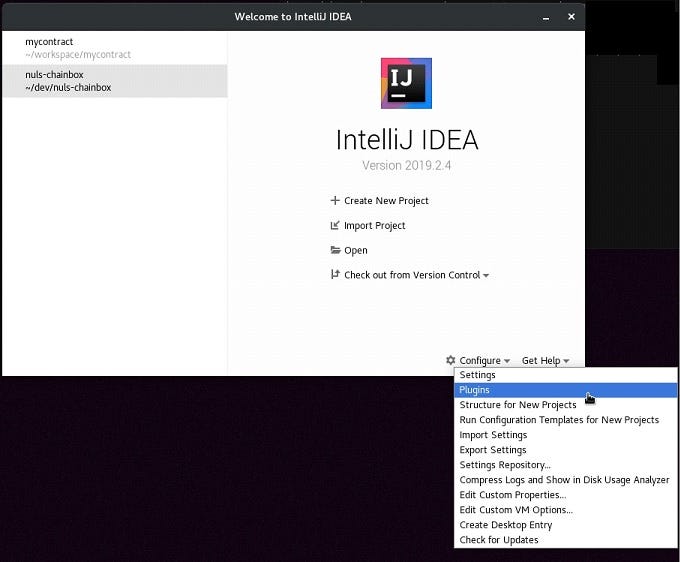Click the version control branch icon
Viewport: 680px width, 562px height.
[x=335, y=274]
